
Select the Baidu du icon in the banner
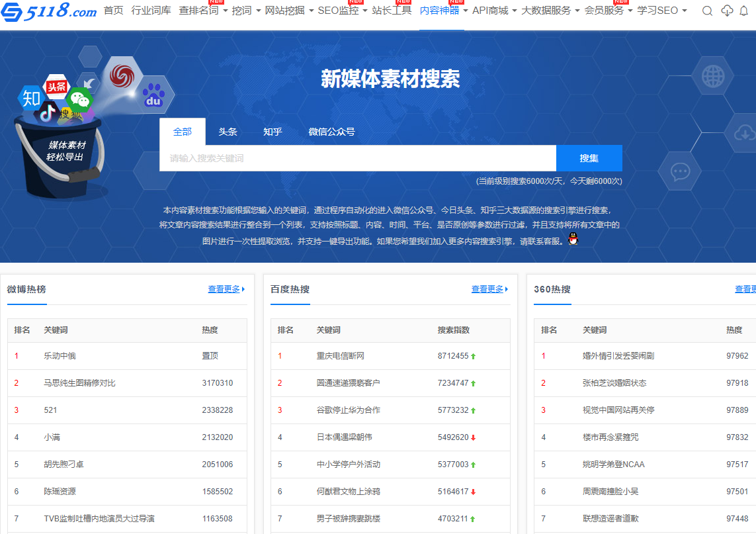click(153, 96)
